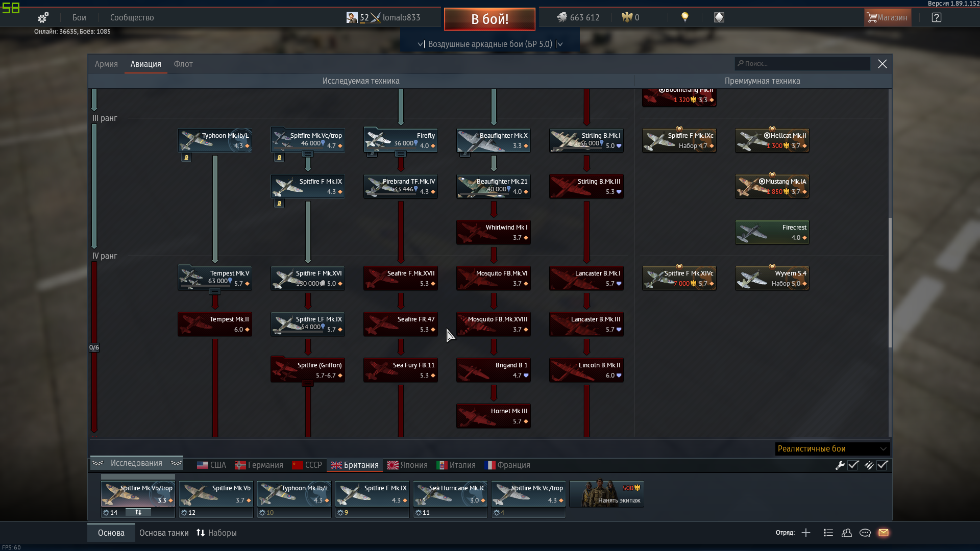
Task: Click the badge icon under Spitfire F Mk.IX
Action: pyautogui.click(x=279, y=204)
